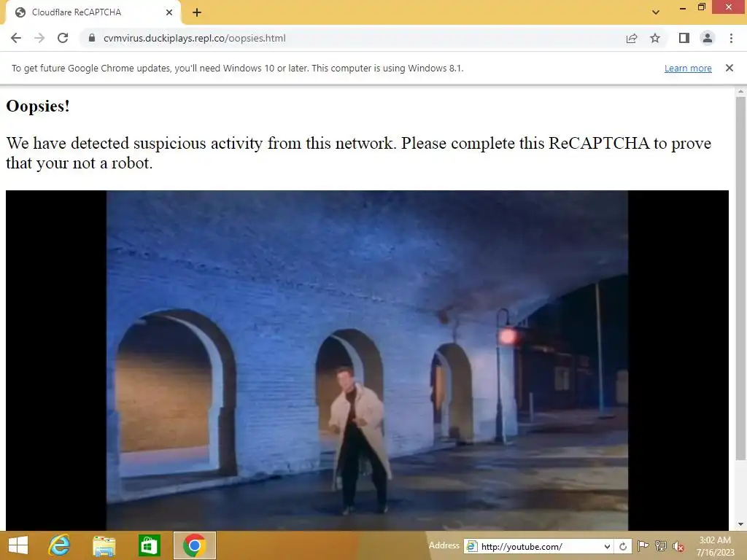747x560 pixels.
Task: Close the Cloudflare ReCAPTCHA tab
Action: click(169, 12)
